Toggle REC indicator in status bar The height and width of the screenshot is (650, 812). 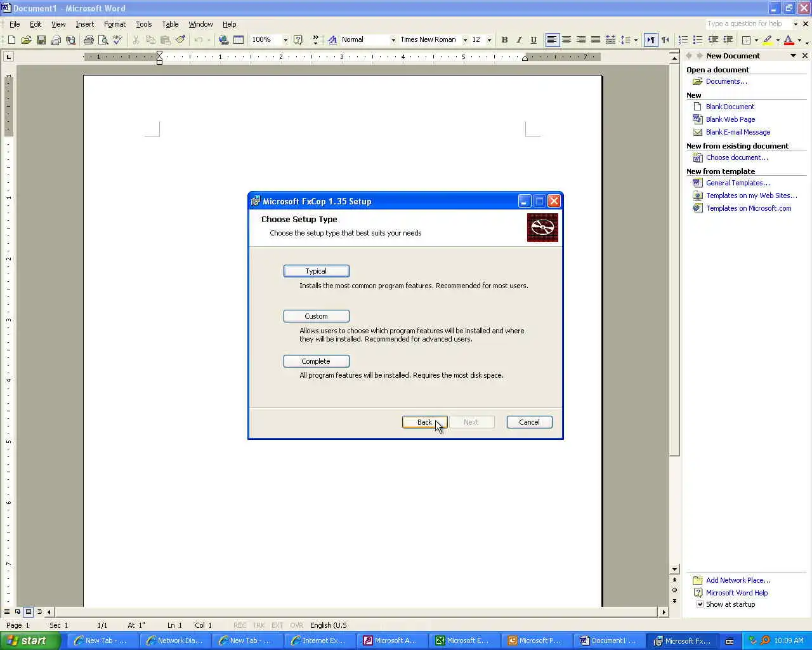240,625
